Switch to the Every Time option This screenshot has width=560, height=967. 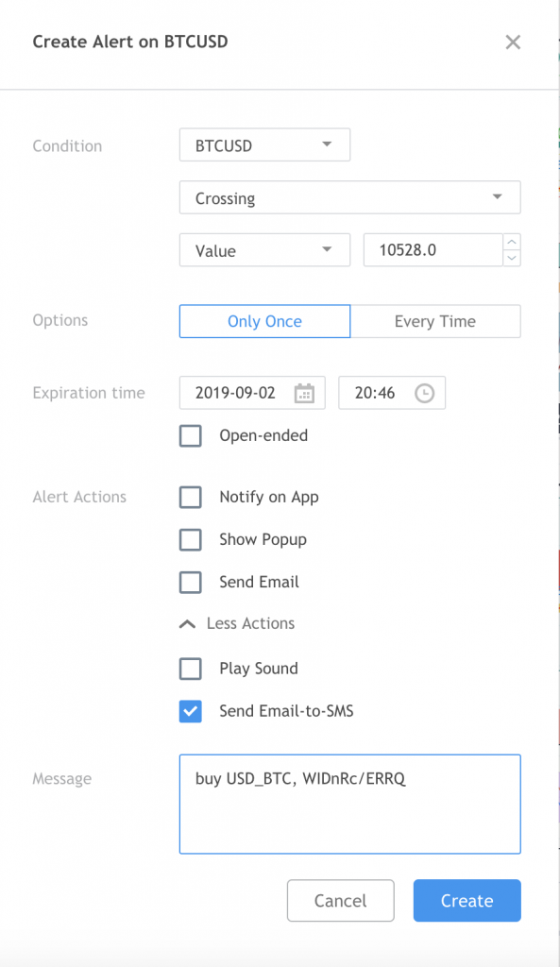click(x=435, y=321)
